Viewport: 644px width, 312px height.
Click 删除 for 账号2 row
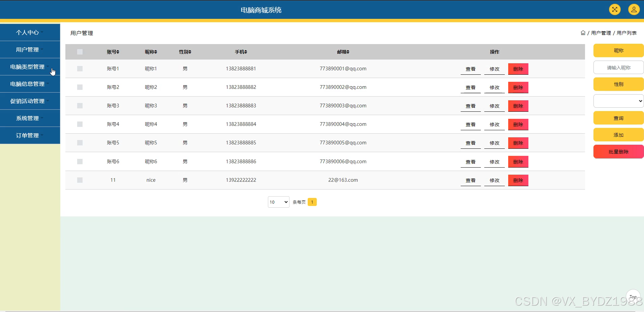tap(518, 88)
